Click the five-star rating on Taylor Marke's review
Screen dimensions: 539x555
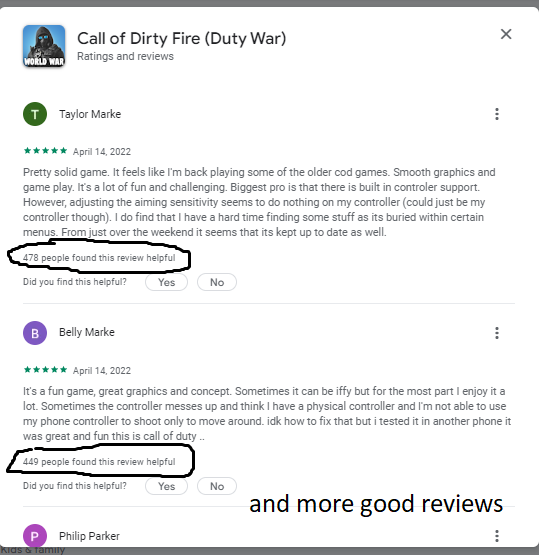click(x=45, y=151)
